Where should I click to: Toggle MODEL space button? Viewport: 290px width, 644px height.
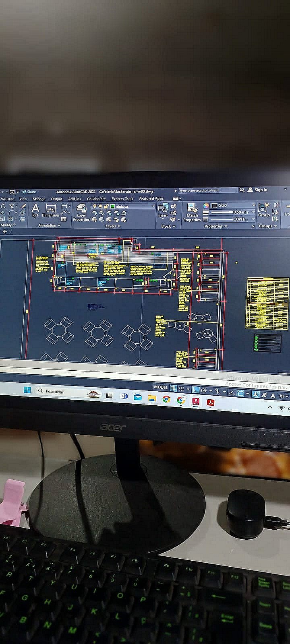[161, 387]
